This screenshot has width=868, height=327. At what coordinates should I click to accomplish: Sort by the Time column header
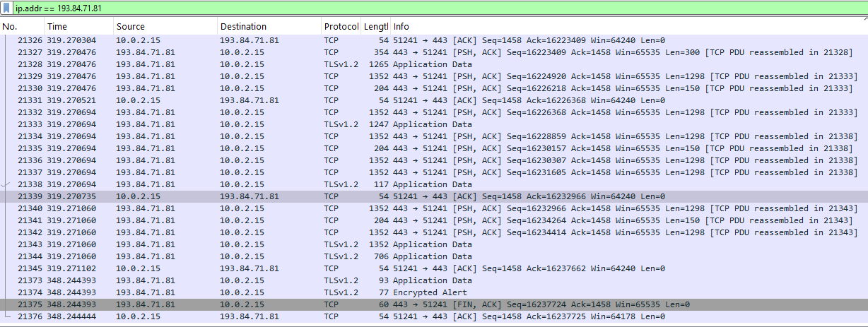[x=78, y=27]
